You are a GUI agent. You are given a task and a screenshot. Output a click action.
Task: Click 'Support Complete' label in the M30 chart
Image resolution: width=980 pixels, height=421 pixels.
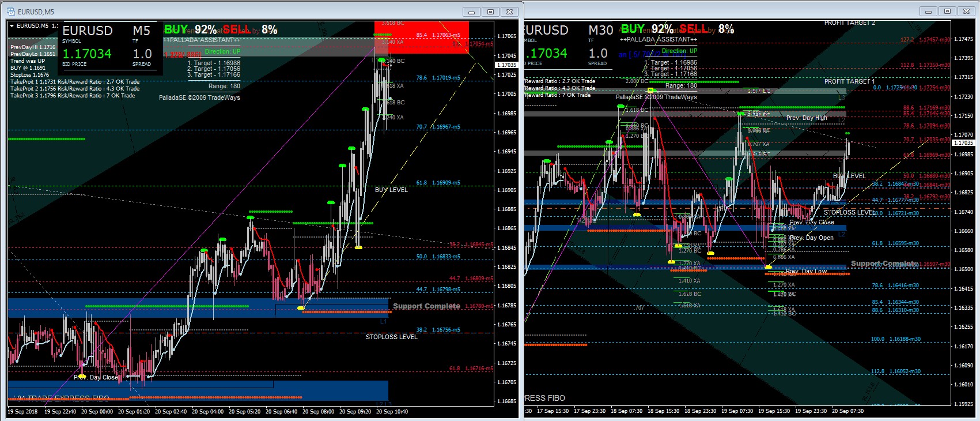coord(885,264)
